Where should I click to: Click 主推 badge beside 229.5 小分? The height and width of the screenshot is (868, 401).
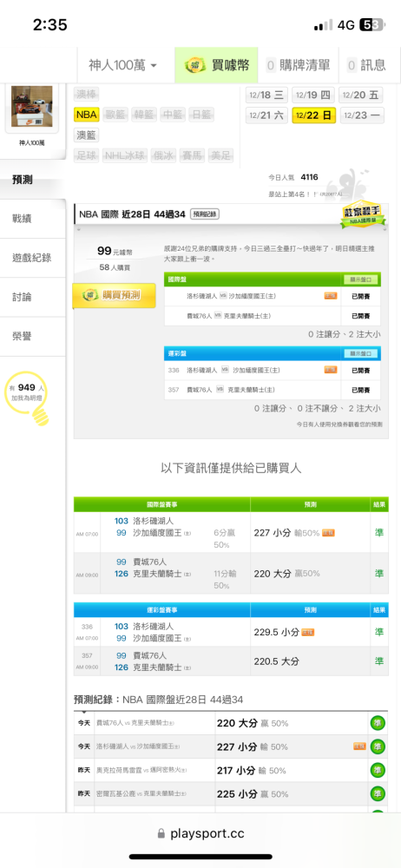[308, 632]
